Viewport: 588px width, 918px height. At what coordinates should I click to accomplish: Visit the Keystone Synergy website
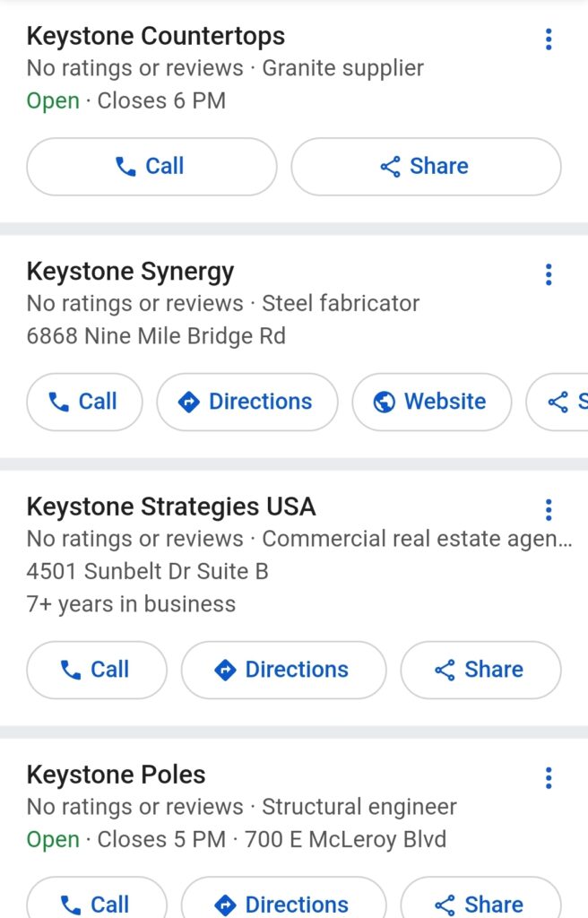coord(431,402)
